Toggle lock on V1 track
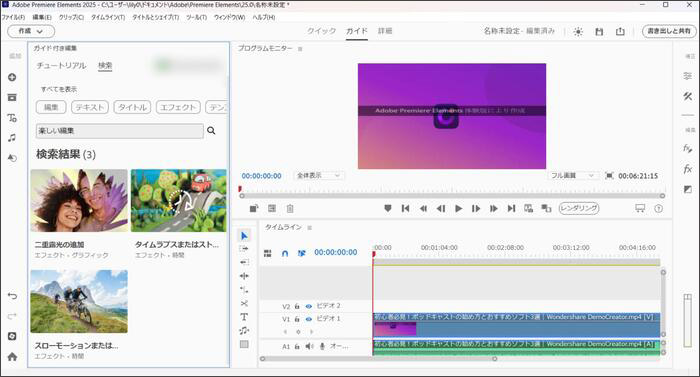 (297, 319)
